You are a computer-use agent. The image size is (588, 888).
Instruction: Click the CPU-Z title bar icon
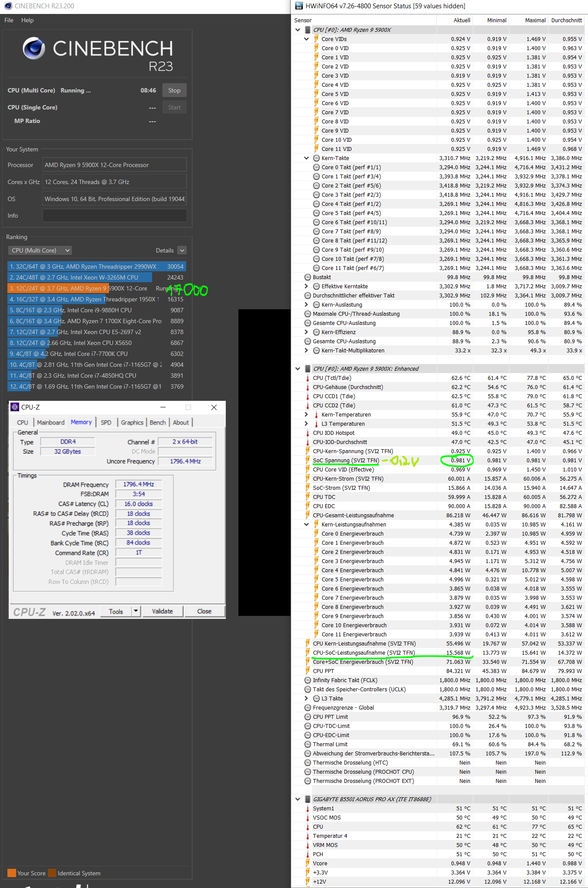(15, 407)
